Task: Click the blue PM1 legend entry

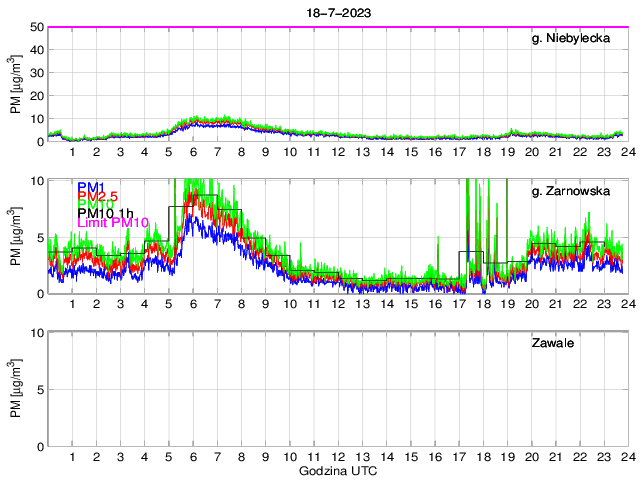Action: coord(91,186)
